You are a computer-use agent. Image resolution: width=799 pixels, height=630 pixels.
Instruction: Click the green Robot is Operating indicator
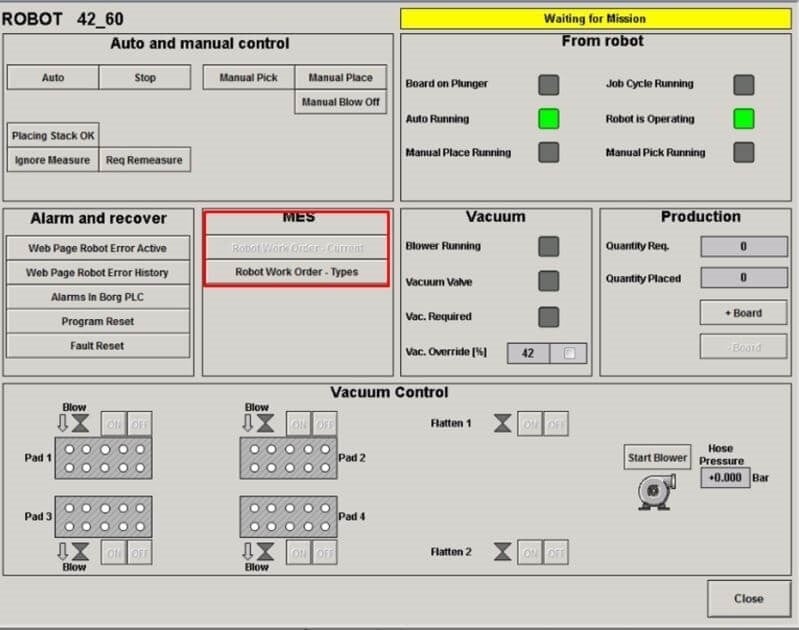click(x=743, y=119)
